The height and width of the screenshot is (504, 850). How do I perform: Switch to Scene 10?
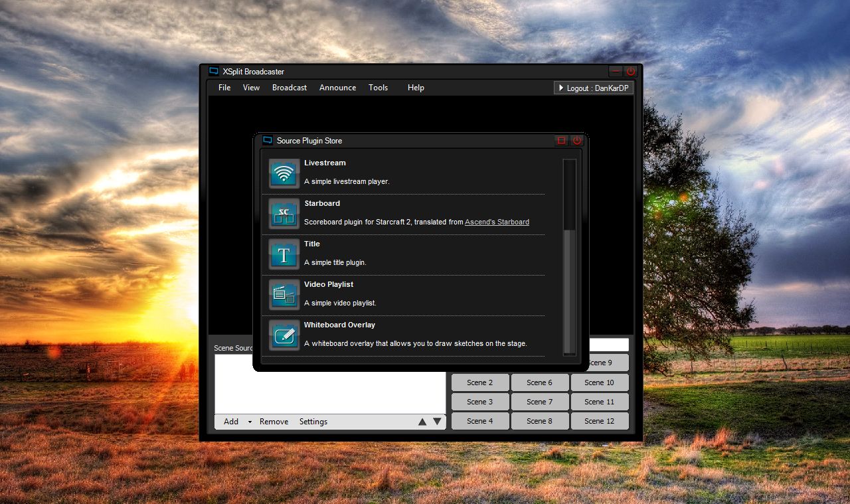tap(600, 382)
